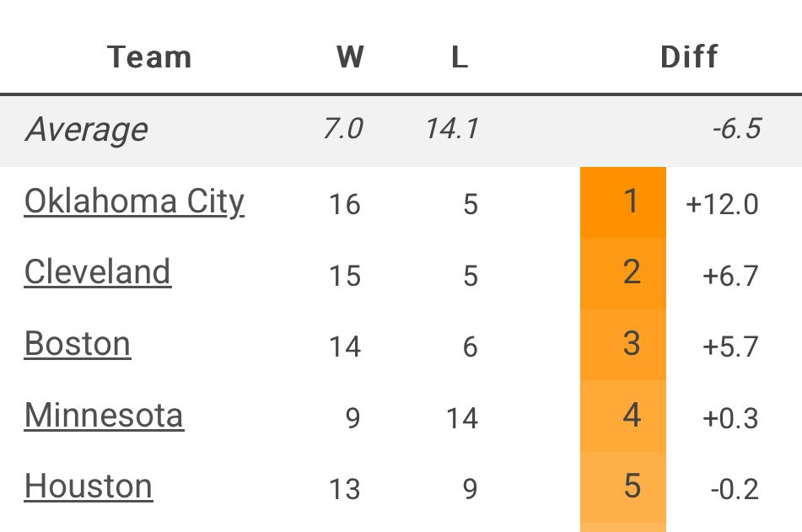
Task: Select the rank 1 orange cell
Action: 623,202
